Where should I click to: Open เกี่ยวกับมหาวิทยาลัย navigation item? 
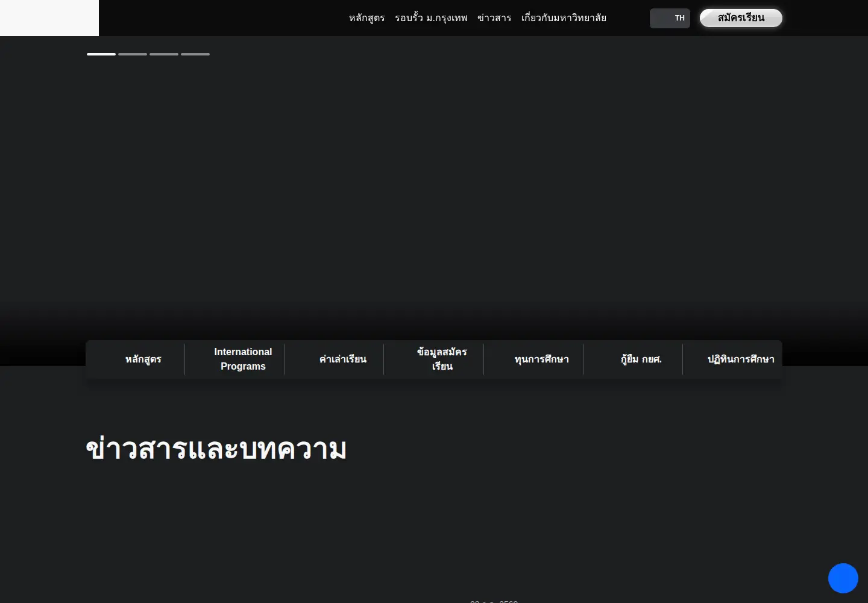pyautogui.click(x=564, y=18)
